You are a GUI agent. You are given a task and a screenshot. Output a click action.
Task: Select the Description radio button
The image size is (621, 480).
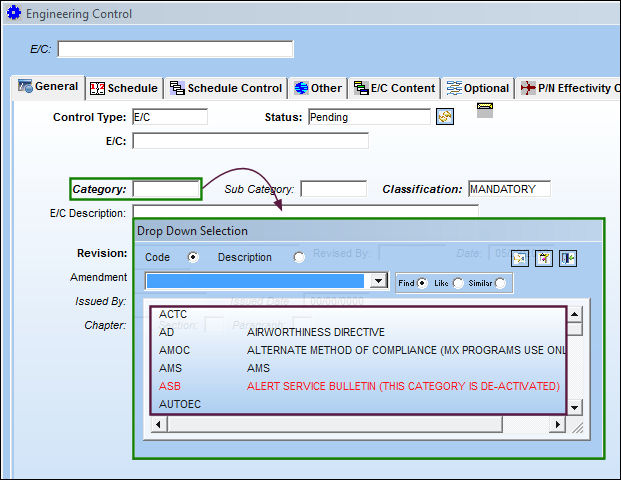pyautogui.click(x=299, y=257)
